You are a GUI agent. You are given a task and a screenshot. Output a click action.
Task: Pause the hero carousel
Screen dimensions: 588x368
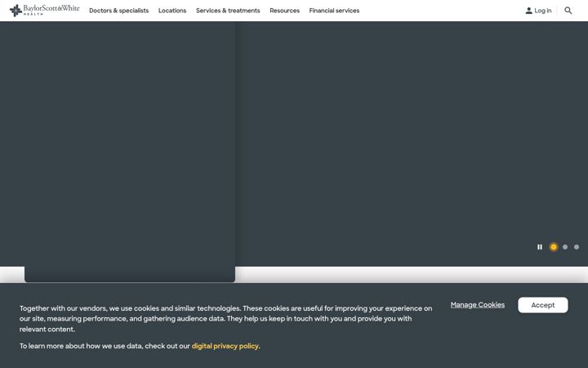(540, 247)
